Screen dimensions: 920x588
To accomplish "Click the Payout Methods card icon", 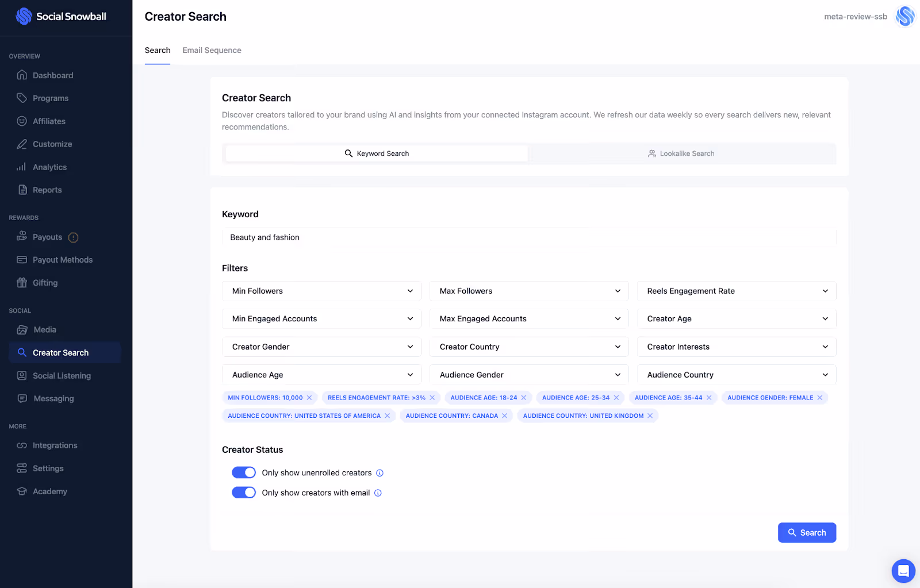I will (x=22, y=260).
